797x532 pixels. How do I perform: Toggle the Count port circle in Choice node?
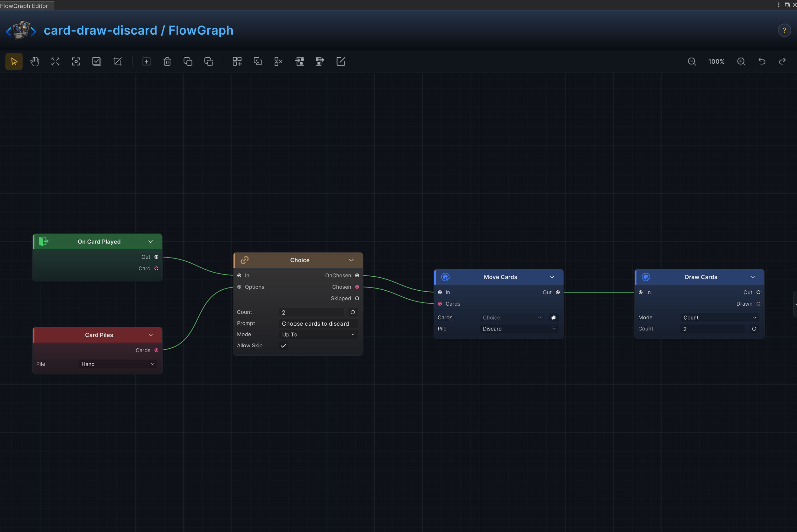click(353, 312)
